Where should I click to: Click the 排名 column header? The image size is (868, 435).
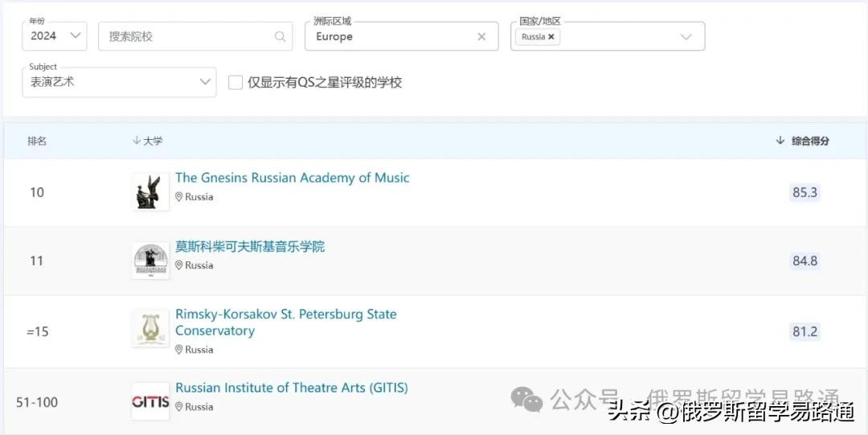pyautogui.click(x=37, y=141)
